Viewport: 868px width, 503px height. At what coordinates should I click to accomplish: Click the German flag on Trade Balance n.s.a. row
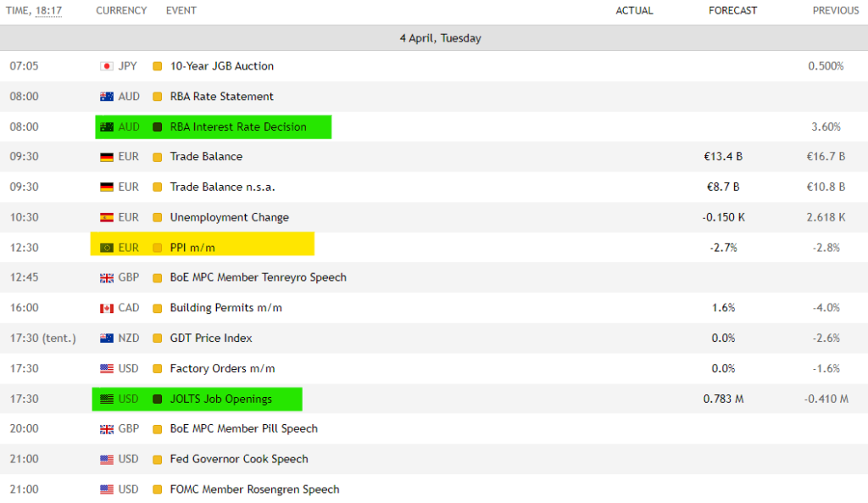106,187
